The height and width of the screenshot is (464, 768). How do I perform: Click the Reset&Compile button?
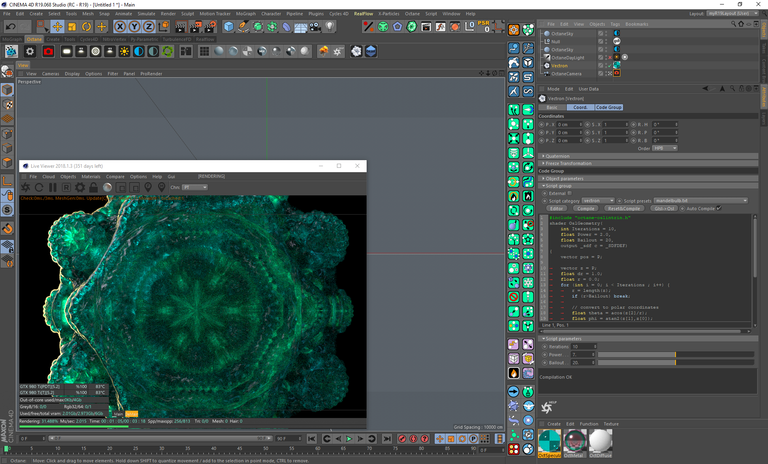pyautogui.click(x=624, y=208)
